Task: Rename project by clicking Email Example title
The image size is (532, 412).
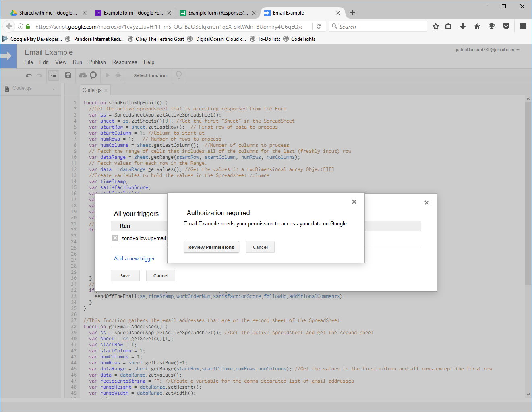Action: tap(49, 52)
